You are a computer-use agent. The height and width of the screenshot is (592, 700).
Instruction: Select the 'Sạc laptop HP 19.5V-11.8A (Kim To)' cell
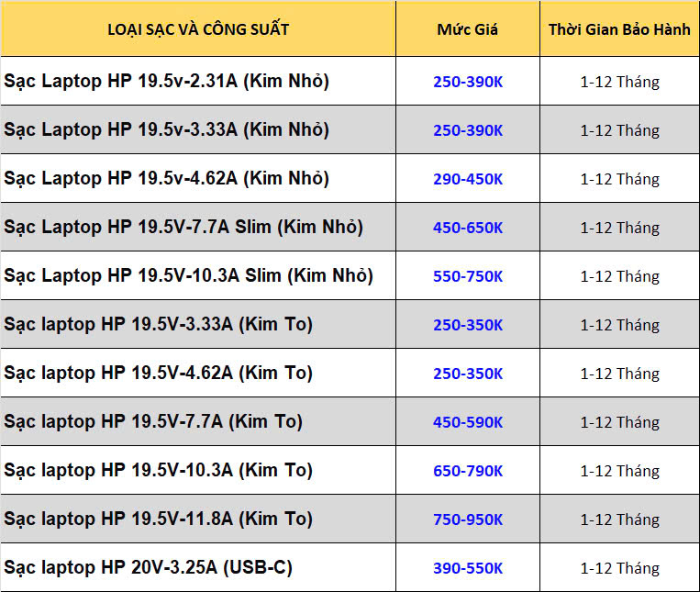[x=198, y=519]
